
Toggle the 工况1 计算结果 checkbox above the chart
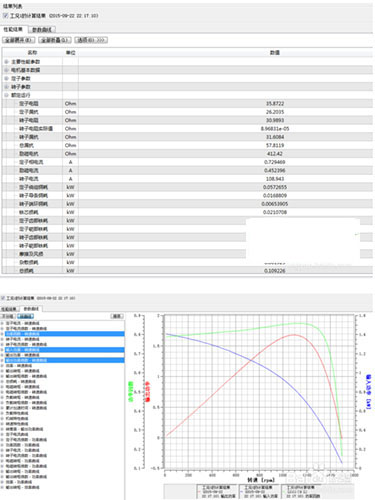(3, 298)
